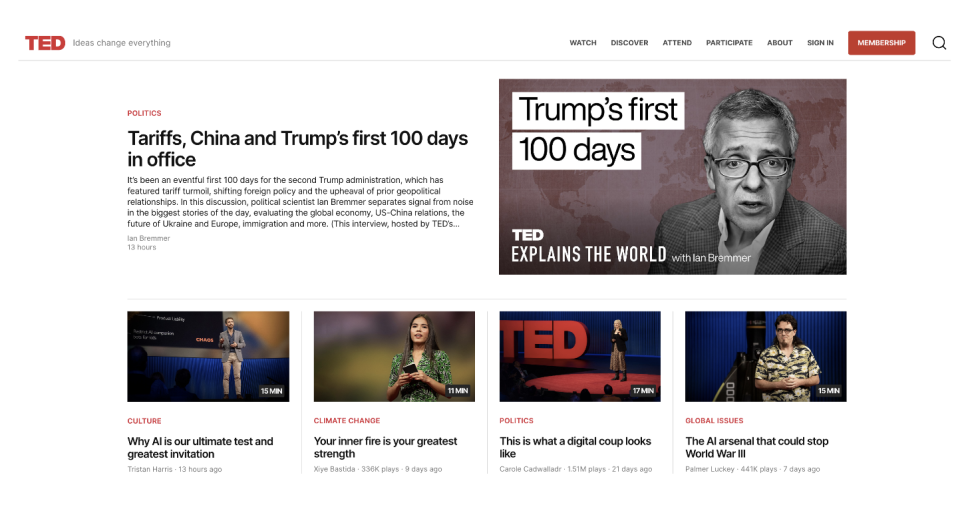Open 'This is what a digital coup looks like'

pyautogui.click(x=575, y=448)
